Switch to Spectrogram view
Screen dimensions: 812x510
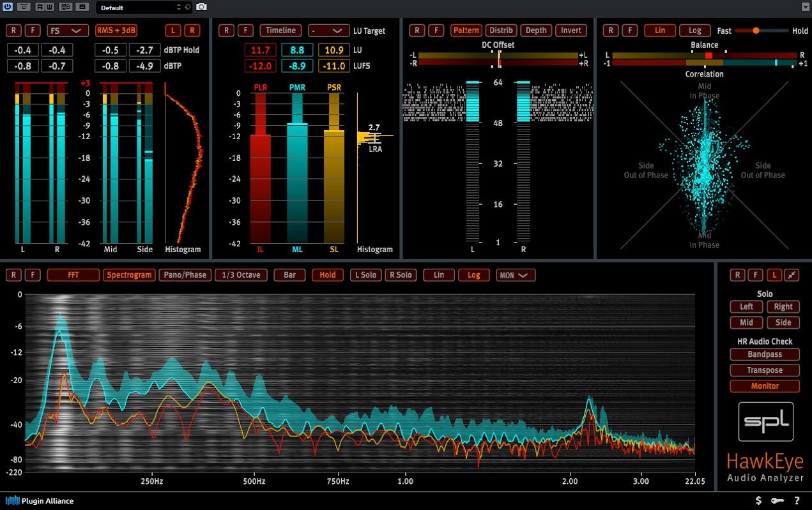(130, 275)
